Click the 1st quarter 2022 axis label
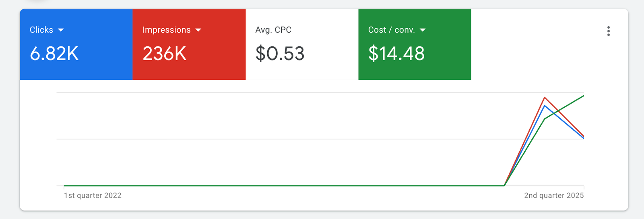 click(x=93, y=196)
